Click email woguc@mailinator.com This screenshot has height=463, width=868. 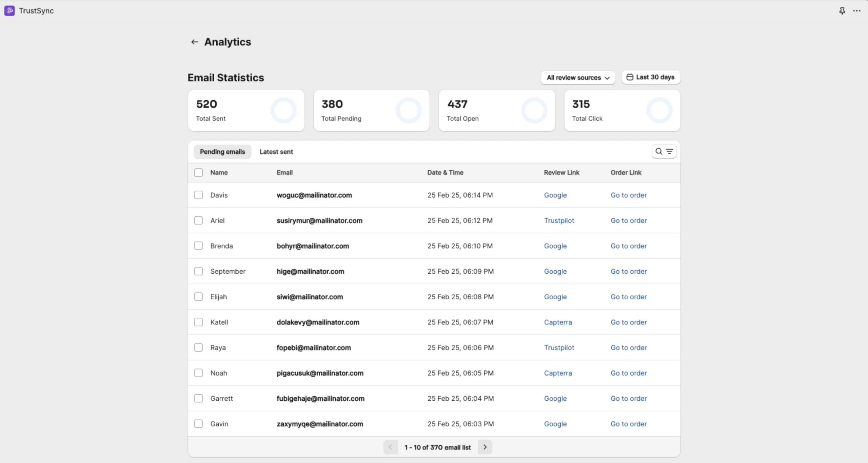point(314,195)
